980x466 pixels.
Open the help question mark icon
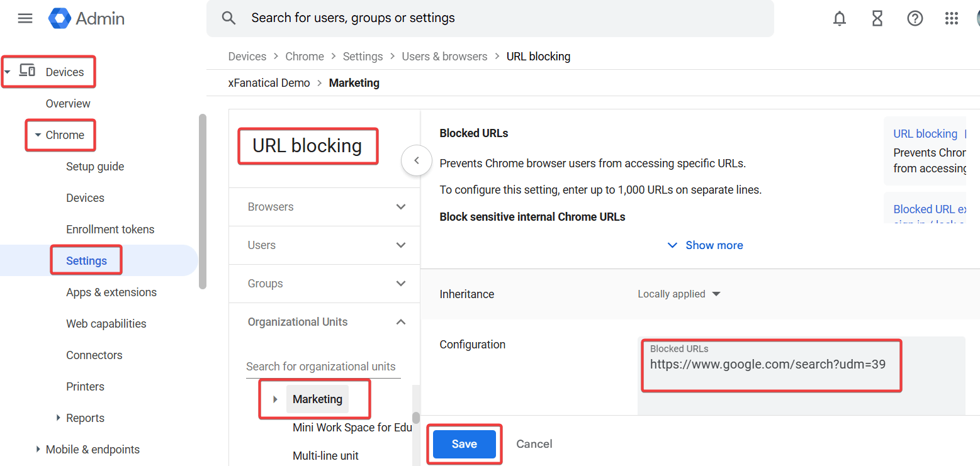pos(915,18)
